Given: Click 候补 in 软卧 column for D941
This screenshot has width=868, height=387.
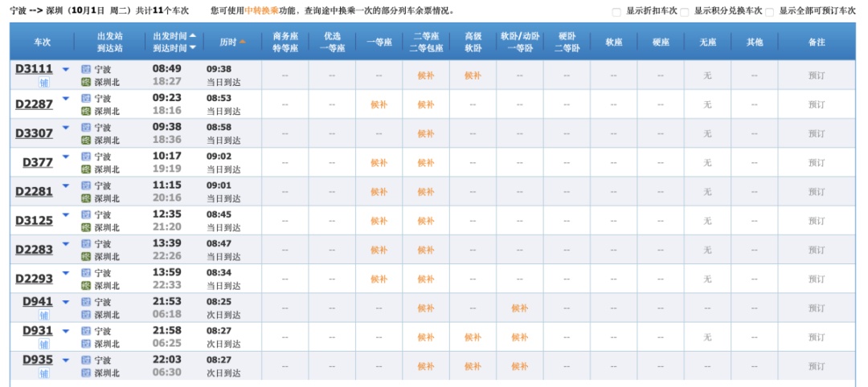Looking at the screenshot, I should (x=520, y=308).
